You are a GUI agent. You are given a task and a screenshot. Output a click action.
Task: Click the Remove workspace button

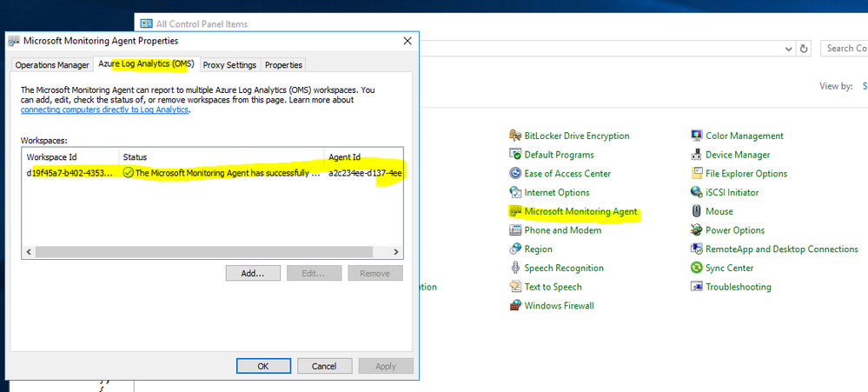pos(374,273)
